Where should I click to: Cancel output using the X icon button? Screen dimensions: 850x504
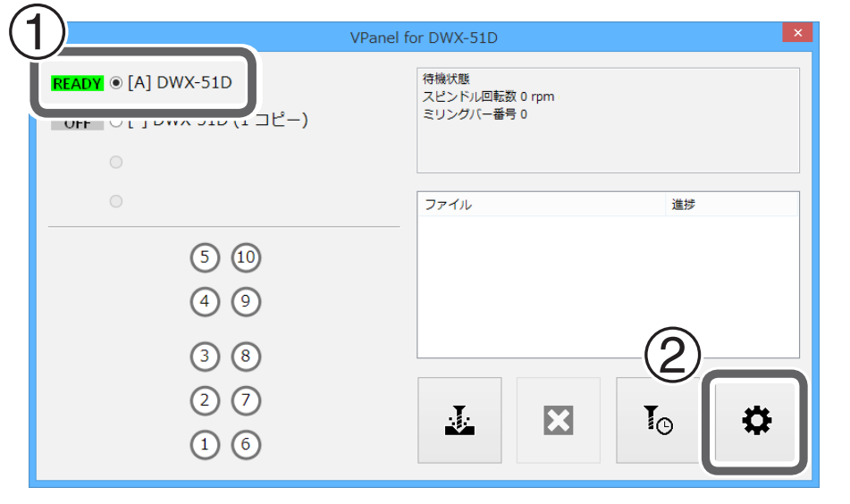coord(559,421)
